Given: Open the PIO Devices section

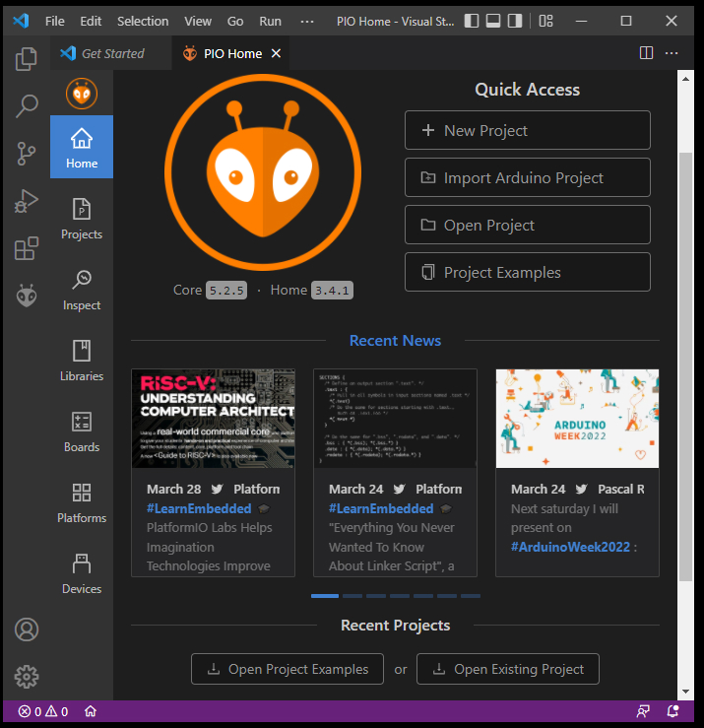Looking at the screenshot, I should click(82, 574).
